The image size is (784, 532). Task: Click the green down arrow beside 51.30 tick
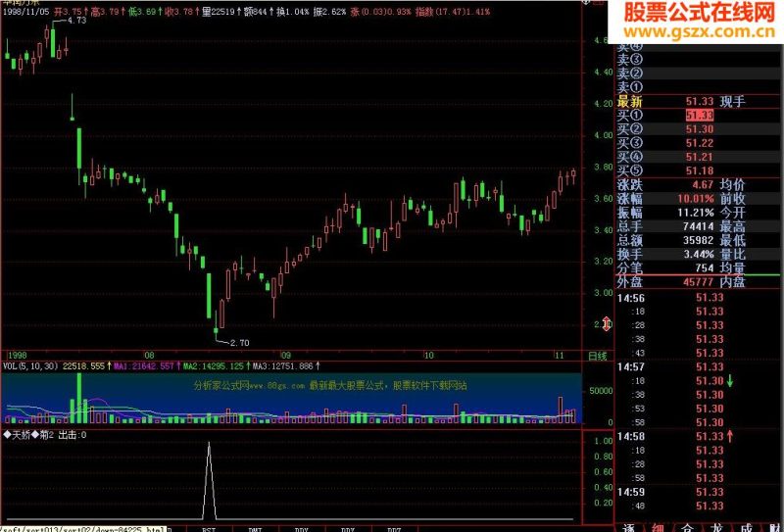click(x=729, y=381)
